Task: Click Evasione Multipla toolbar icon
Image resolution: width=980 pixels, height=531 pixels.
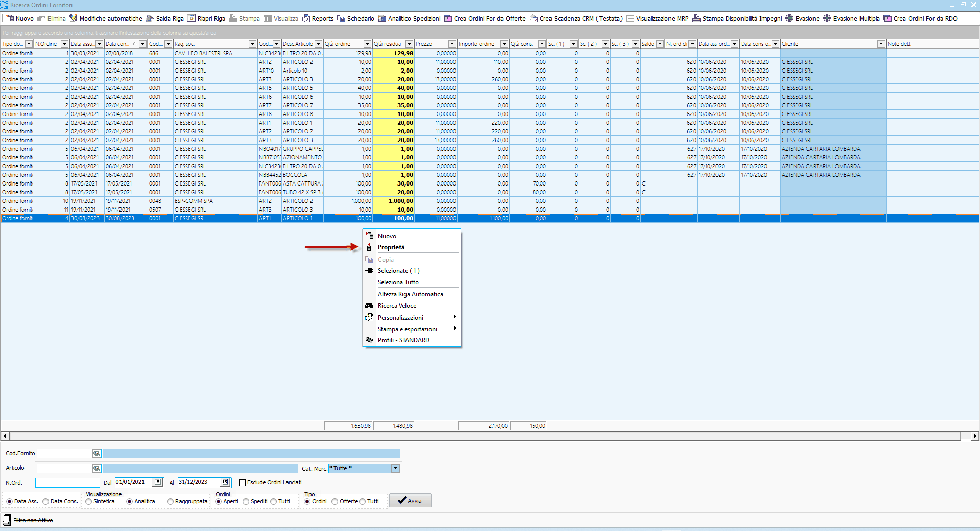Action: [x=827, y=18]
